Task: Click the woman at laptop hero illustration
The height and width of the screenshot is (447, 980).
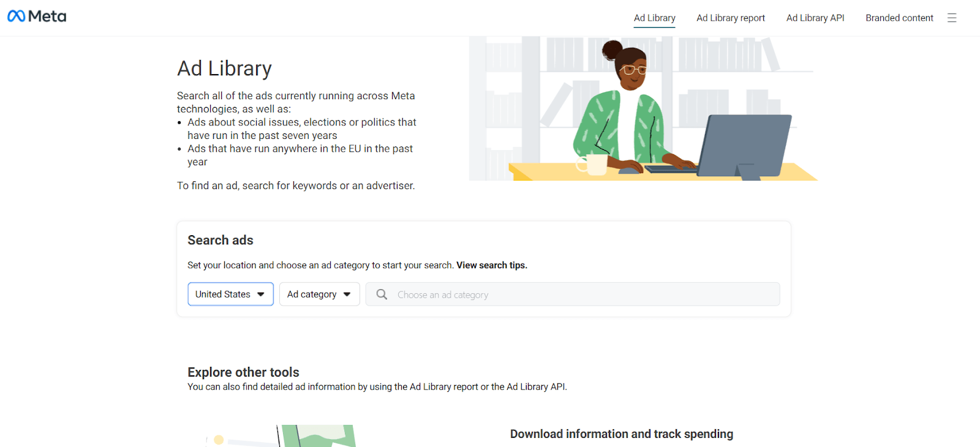Action: [x=643, y=109]
